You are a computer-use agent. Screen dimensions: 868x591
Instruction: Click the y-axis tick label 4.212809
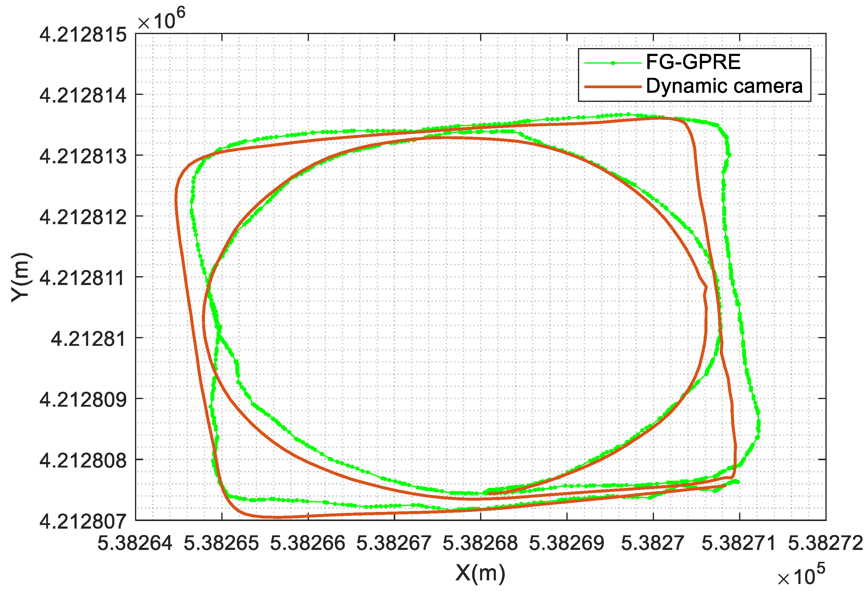tap(83, 400)
